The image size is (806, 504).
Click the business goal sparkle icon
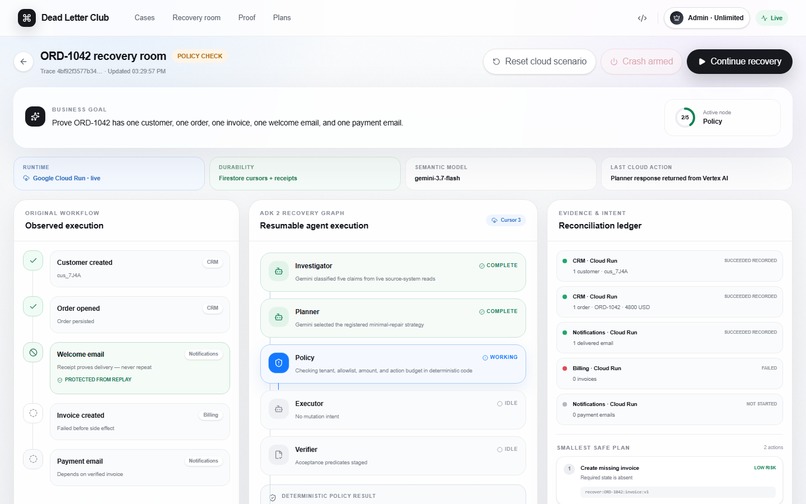[35, 117]
